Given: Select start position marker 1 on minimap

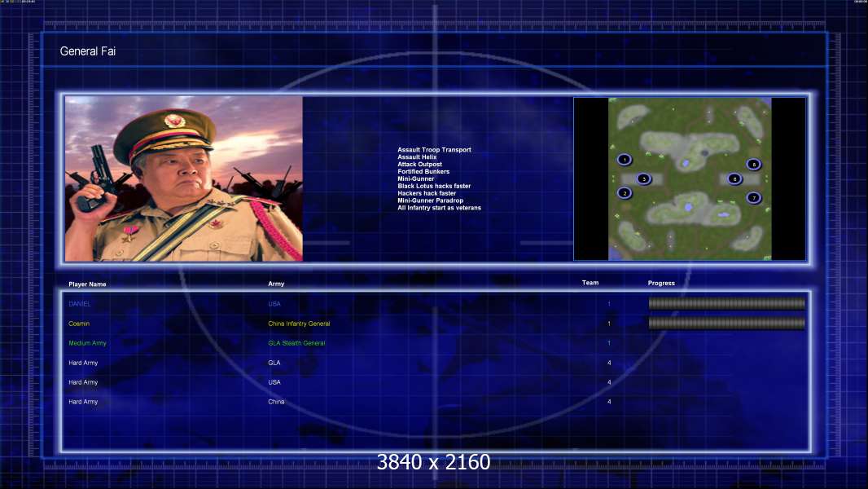Looking at the screenshot, I should click(625, 160).
